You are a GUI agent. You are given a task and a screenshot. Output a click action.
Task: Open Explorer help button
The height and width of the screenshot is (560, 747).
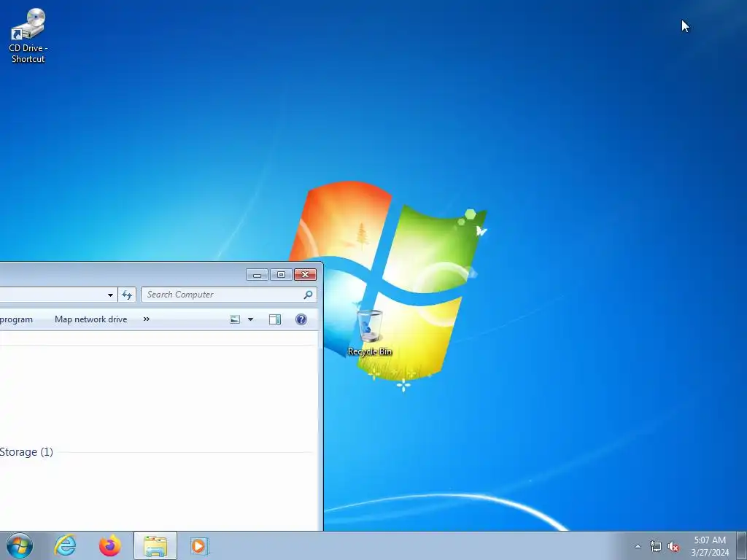[x=301, y=319]
